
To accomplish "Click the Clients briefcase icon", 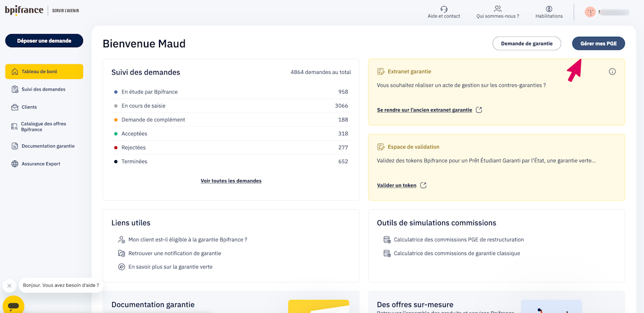I will (15, 107).
